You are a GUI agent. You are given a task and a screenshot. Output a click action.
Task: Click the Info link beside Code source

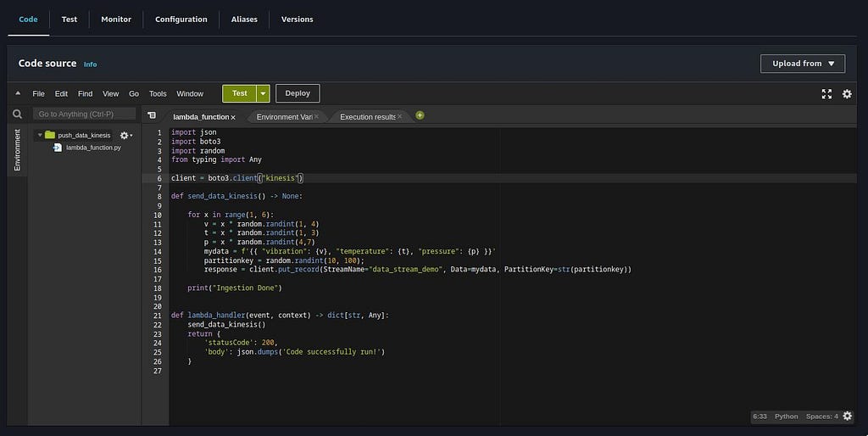coord(90,64)
